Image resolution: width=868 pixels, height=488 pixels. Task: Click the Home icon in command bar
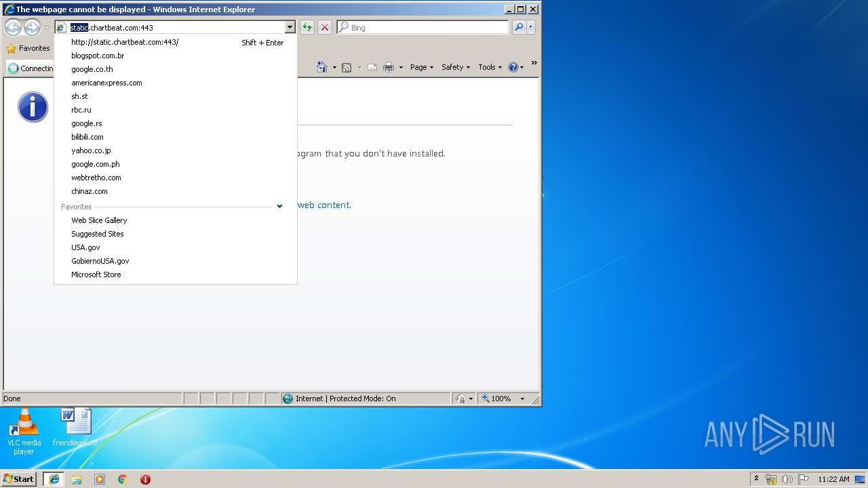323,67
